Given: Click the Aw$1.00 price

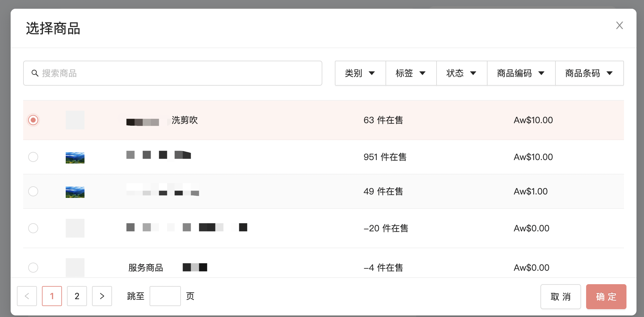Looking at the screenshot, I should tap(531, 191).
